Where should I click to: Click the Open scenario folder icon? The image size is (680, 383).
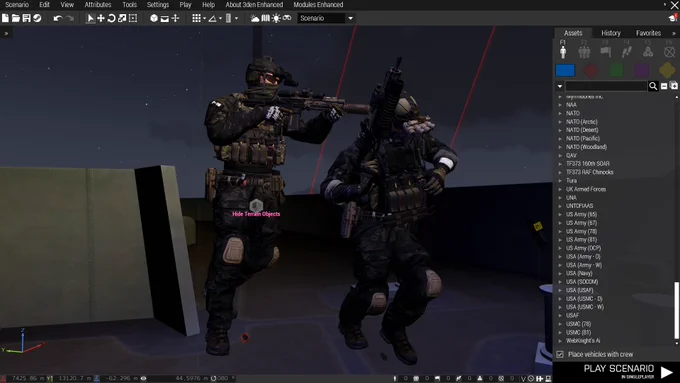pyautogui.click(x=16, y=18)
